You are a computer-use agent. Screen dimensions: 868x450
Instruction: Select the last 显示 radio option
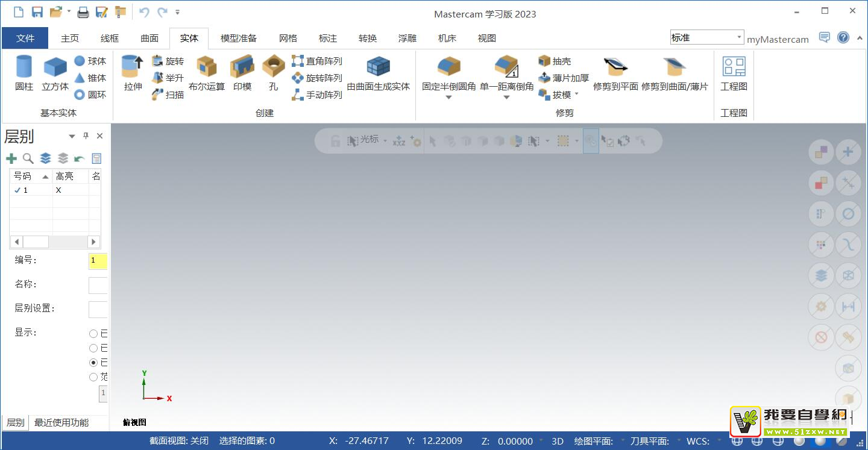pos(93,377)
